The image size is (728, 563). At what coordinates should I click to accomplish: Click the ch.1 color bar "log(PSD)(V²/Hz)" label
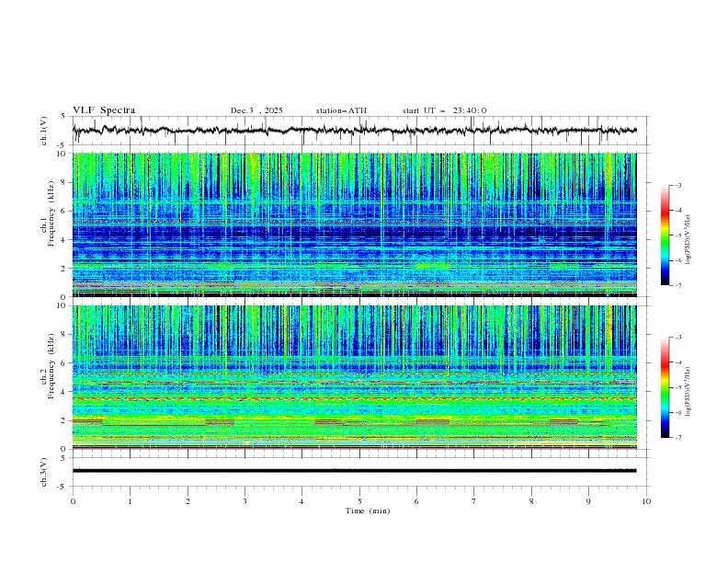688,240
